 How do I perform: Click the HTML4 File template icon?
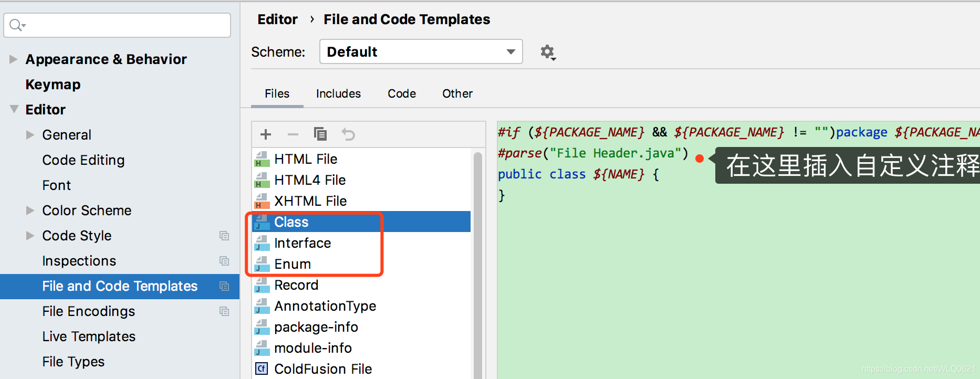262,180
